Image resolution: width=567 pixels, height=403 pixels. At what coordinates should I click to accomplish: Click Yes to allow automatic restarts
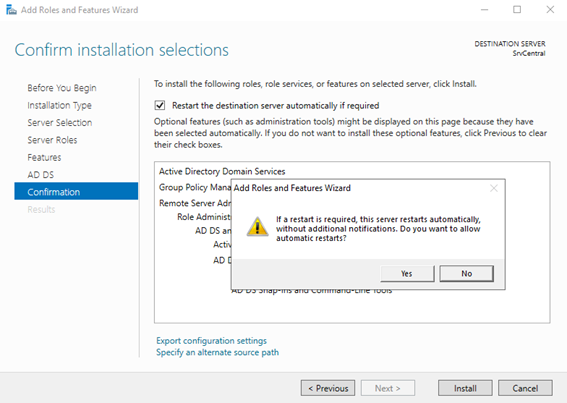coord(407,273)
